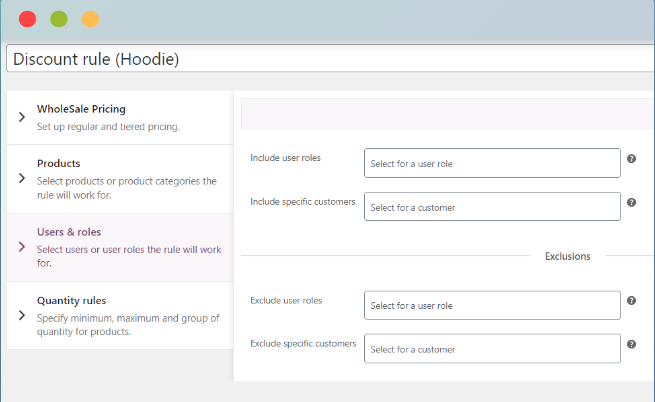Expand WholeSale Pricing chevron
The width and height of the screenshot is (655, 402).
pyautogui.click(x=22, y=117)
